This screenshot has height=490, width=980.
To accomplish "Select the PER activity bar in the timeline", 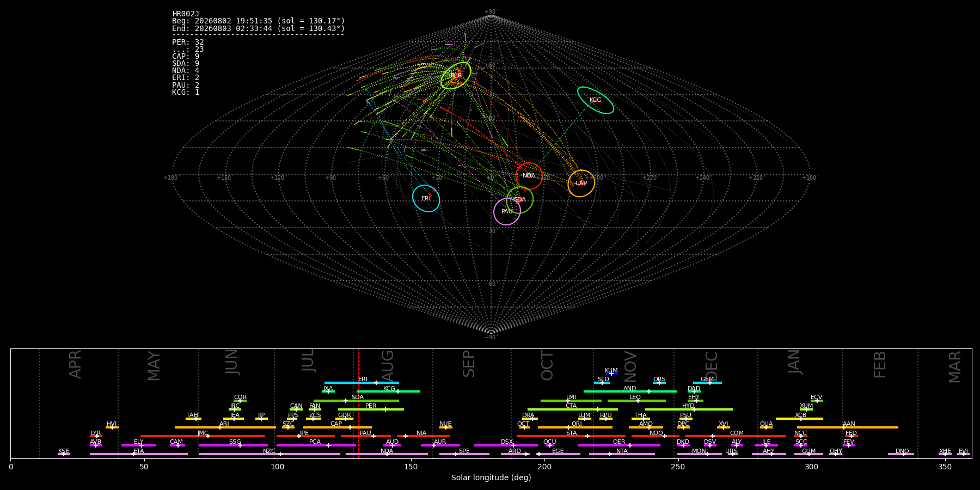I will (371, 409).
